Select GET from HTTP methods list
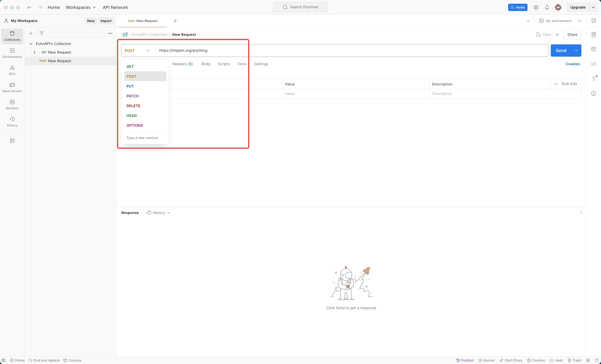The image size is (601, 364). 130,66
